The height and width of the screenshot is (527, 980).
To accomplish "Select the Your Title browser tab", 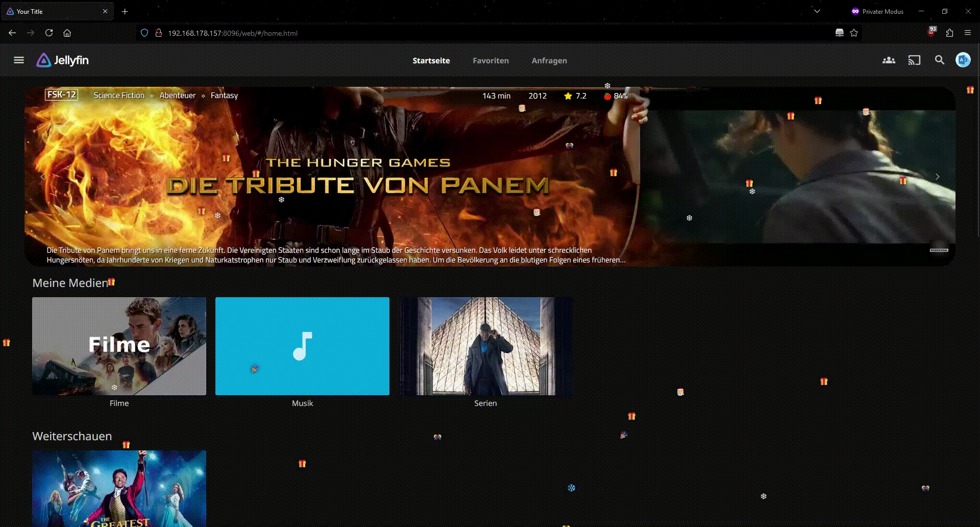I will (x=58, y=11).
